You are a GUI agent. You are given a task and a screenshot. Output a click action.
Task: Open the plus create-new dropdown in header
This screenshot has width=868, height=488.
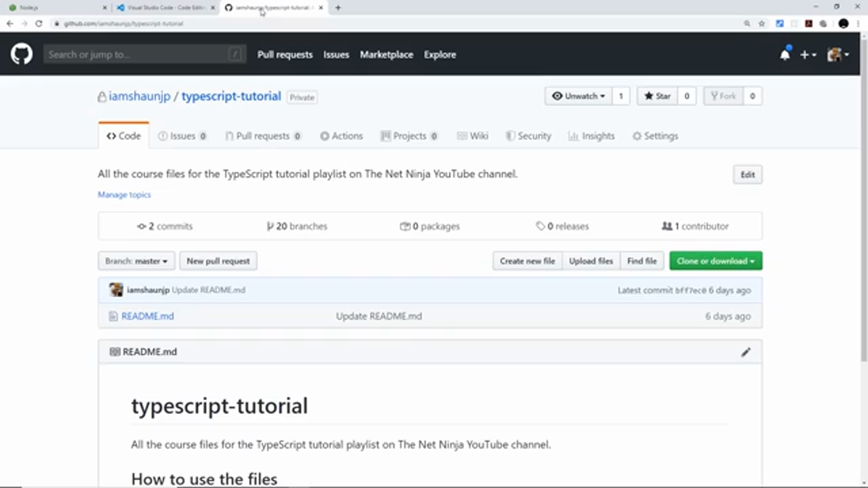(x=808, y=55)
